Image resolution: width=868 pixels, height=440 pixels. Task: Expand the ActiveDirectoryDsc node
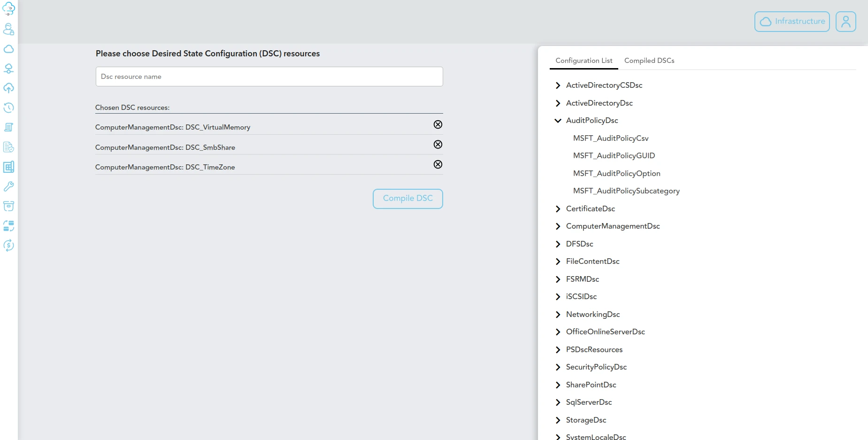pyautogui.click(x=558, y=103)
